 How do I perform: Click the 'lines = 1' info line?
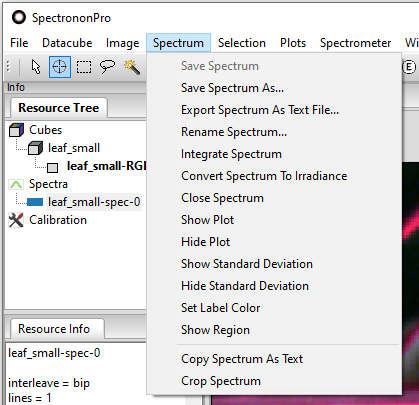30,398
